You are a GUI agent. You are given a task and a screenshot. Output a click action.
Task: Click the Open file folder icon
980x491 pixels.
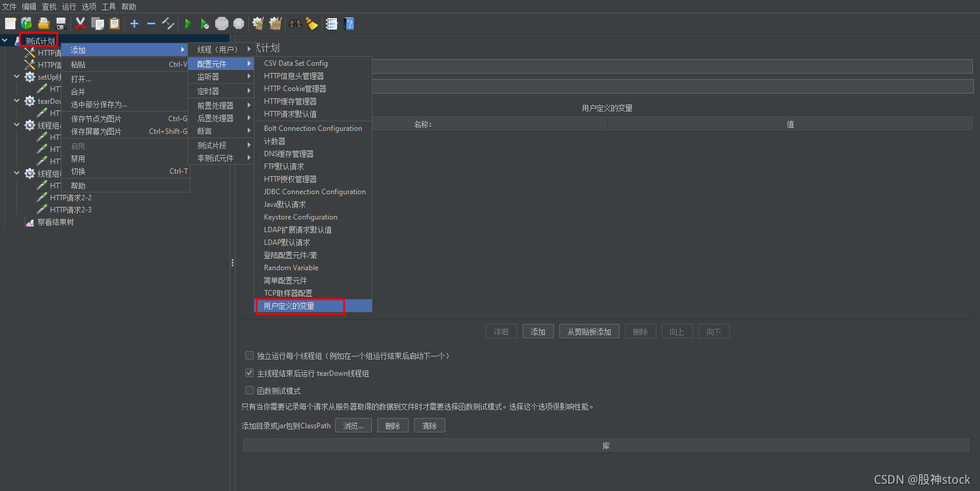click(x=44, y=24)
